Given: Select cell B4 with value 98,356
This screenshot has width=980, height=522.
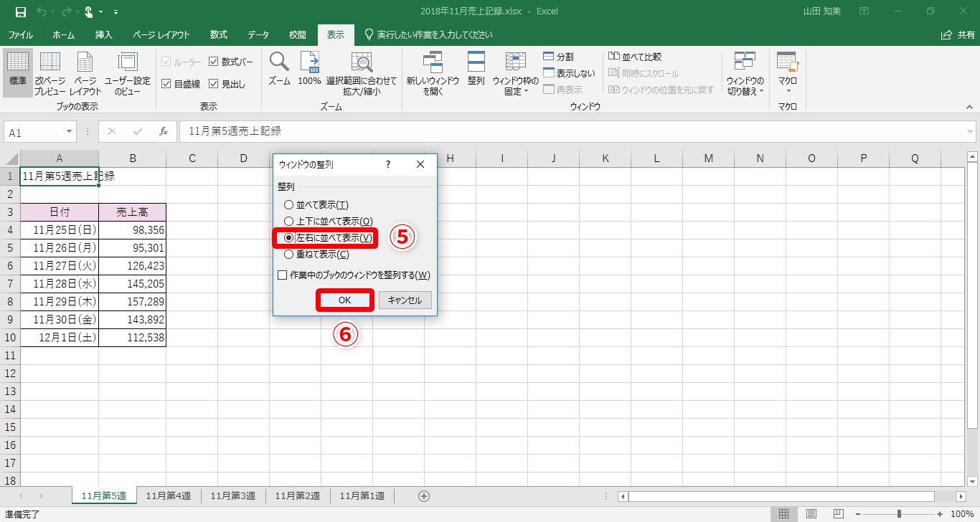Looking at the screenshot, I should tap(133, 229).
